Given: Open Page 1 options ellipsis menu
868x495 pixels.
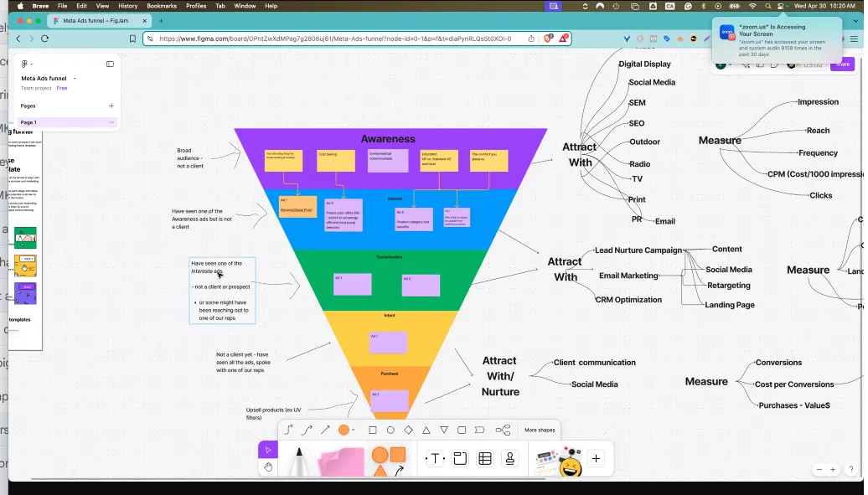Looking at the screenshot, I should (x=111, y=122).
